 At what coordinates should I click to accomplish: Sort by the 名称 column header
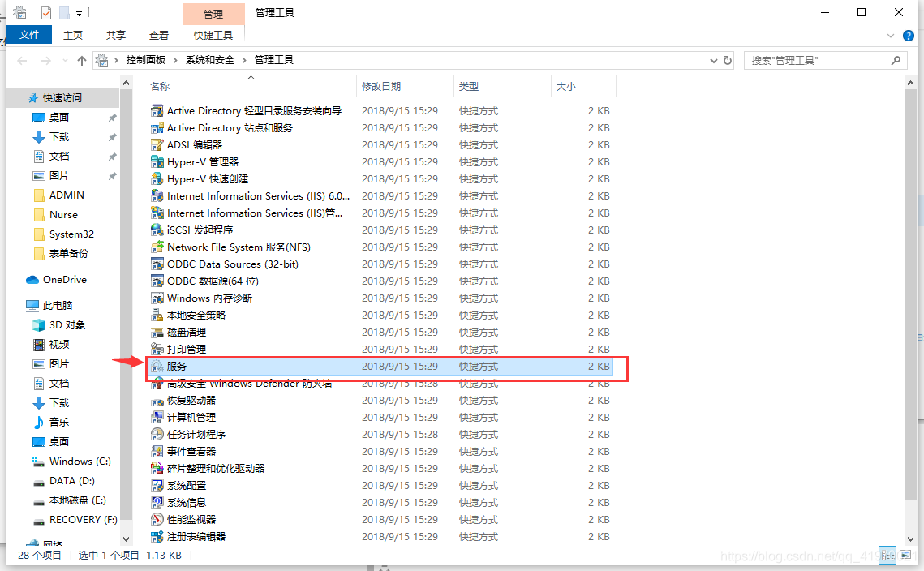pos(251,87)
